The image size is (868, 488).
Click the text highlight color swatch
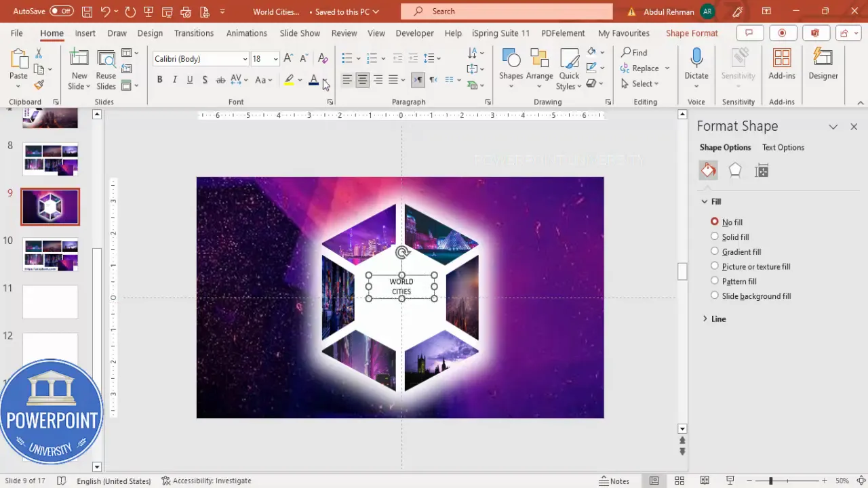click(x=289, y=80)
